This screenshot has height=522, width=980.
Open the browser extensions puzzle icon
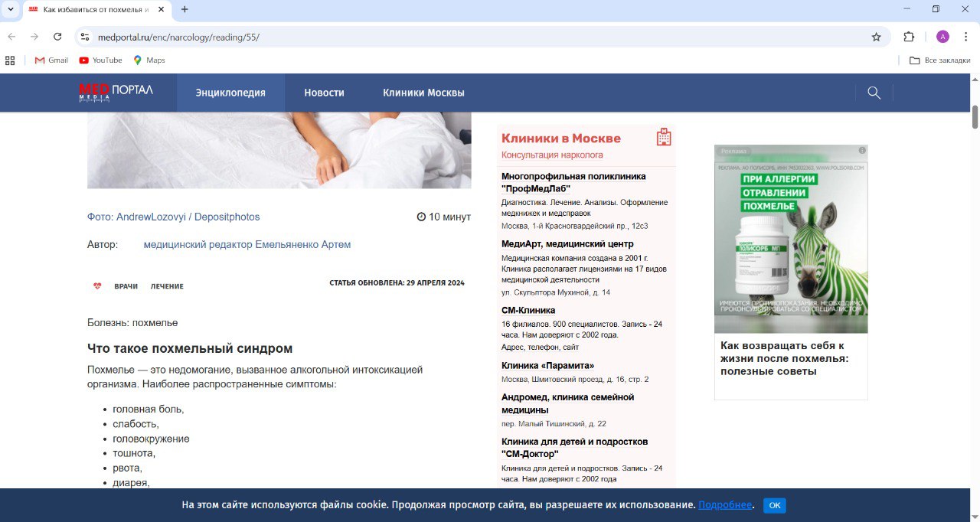tap(909, 37)
